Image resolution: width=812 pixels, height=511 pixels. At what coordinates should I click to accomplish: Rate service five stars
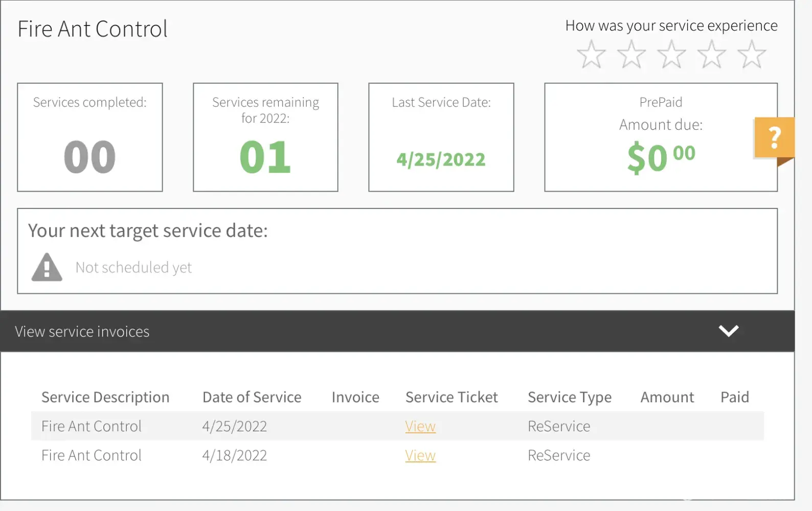coord(751,54)
